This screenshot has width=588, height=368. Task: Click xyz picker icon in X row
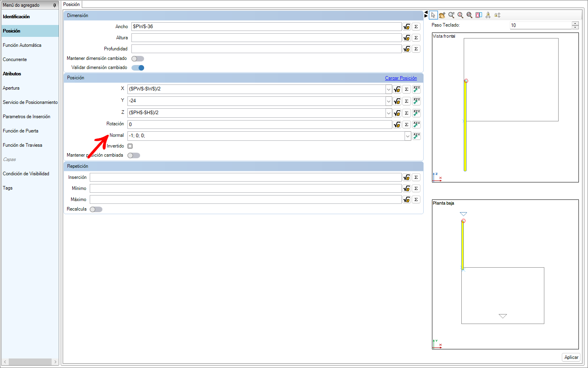[x=416, y=89]
